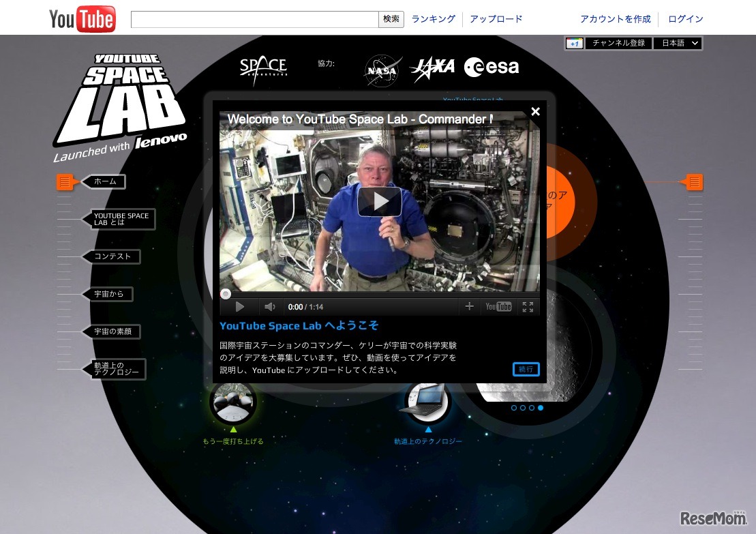Click the Space Adventures logo
This screenshot has height=534, width=756.
pos(263,69)
